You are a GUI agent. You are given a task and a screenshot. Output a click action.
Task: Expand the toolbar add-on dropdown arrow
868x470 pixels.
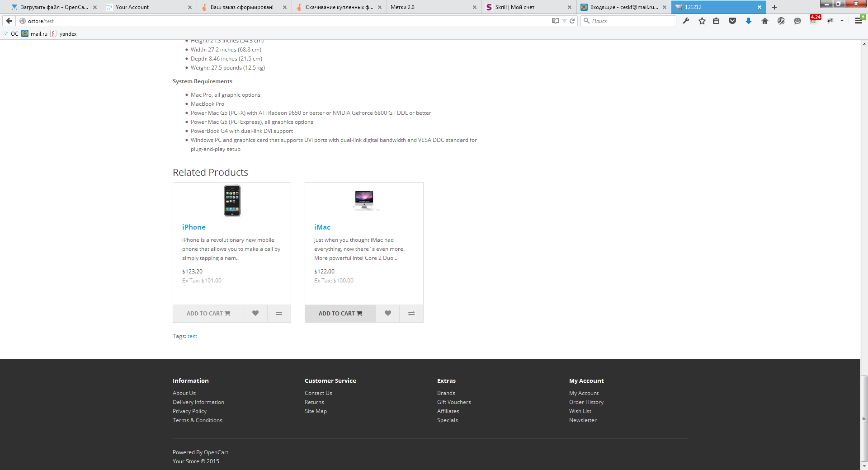click(x=842, y=21)
